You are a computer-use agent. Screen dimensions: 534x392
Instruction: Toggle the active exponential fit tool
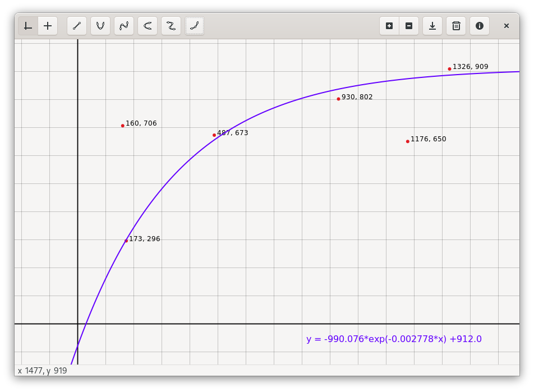194,26
